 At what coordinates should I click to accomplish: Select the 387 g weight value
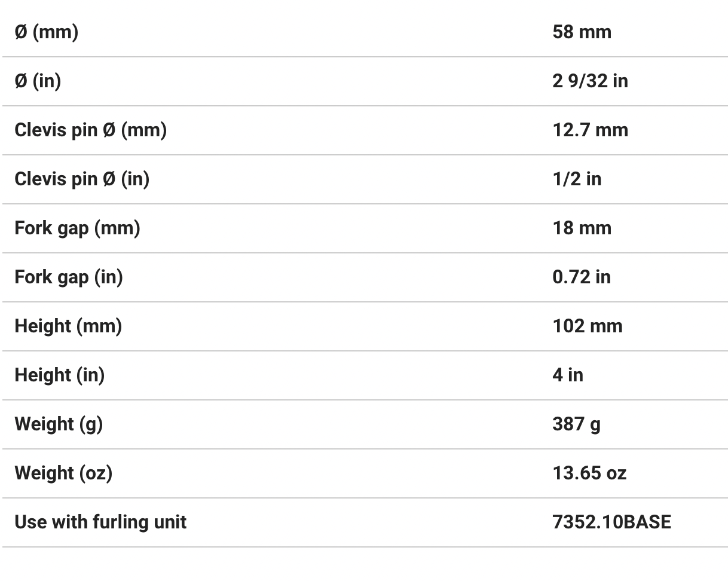576,424
